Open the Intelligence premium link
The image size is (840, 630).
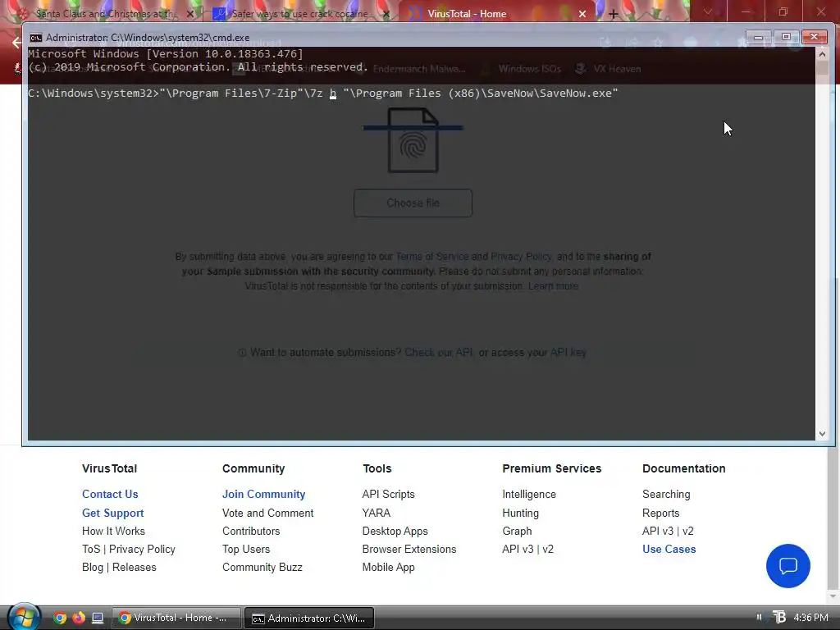point(529,494)
